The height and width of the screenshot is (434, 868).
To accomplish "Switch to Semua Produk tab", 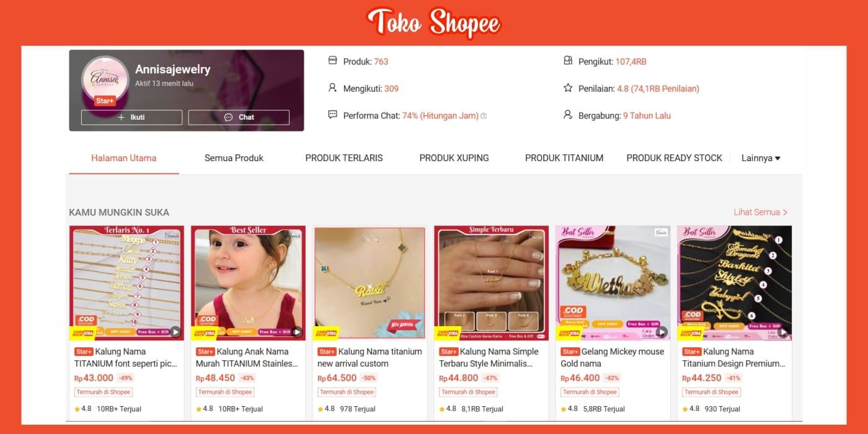I will pyautogui.click(x=234, y=158).
